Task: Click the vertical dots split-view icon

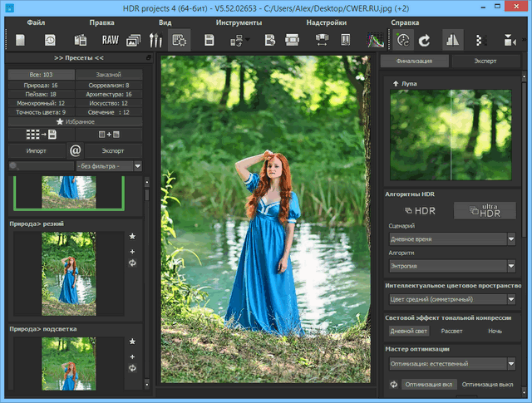Action: [479, 41]
